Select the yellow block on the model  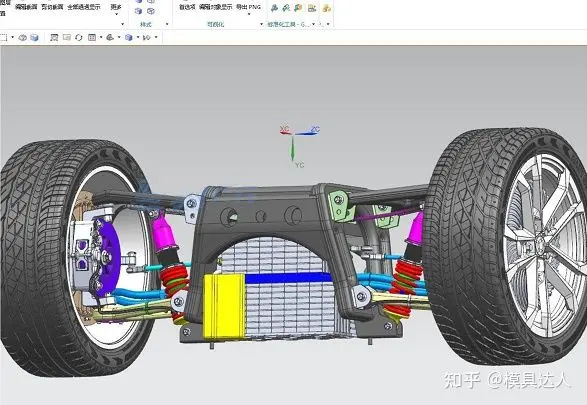224,306
